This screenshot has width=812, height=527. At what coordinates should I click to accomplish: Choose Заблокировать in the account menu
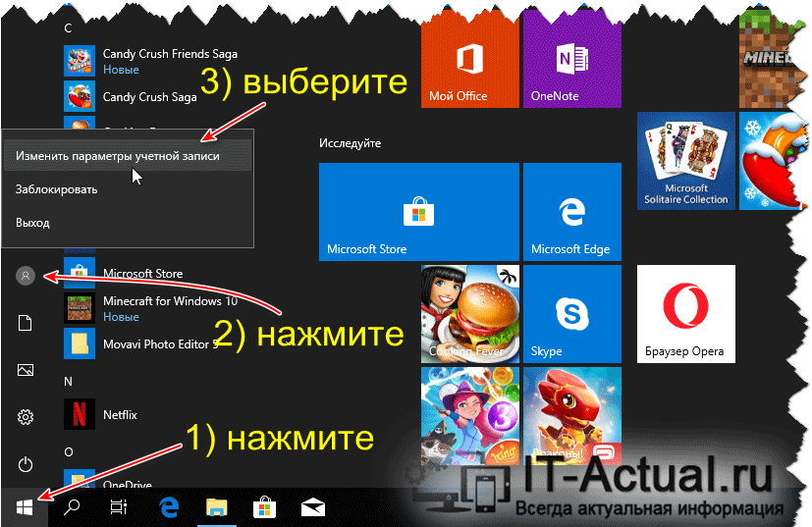click(128, 189)
